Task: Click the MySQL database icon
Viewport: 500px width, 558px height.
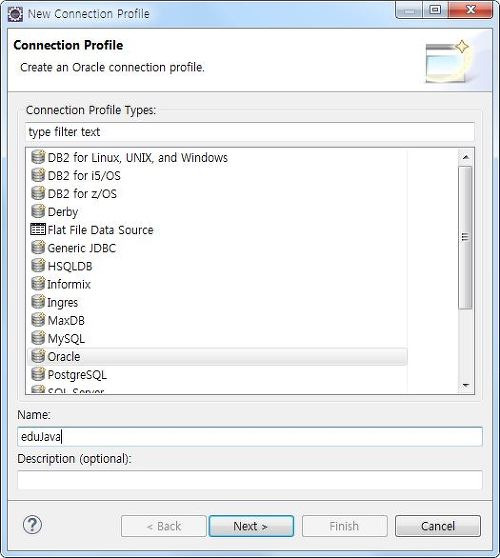Action: point(38,338)
